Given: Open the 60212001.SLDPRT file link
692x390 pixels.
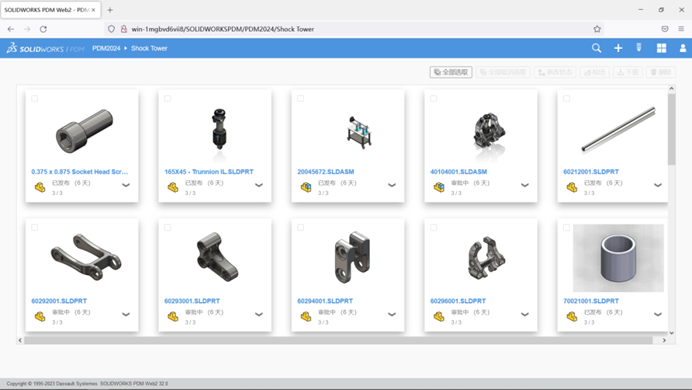Looking at the screenshot, I should pos(591,172).
